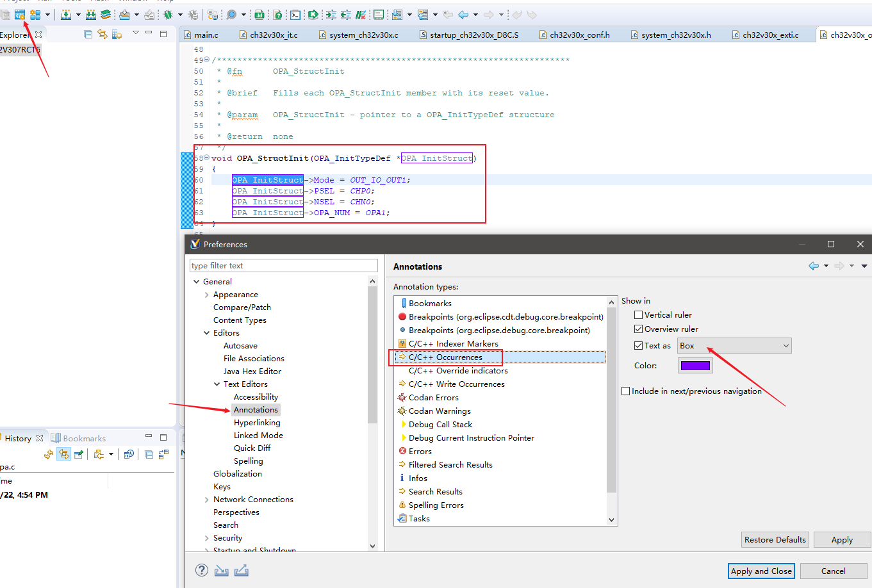Cancel the Preferences dialog
The width and height of the screenshot is (872, 588).
point(833,571)
